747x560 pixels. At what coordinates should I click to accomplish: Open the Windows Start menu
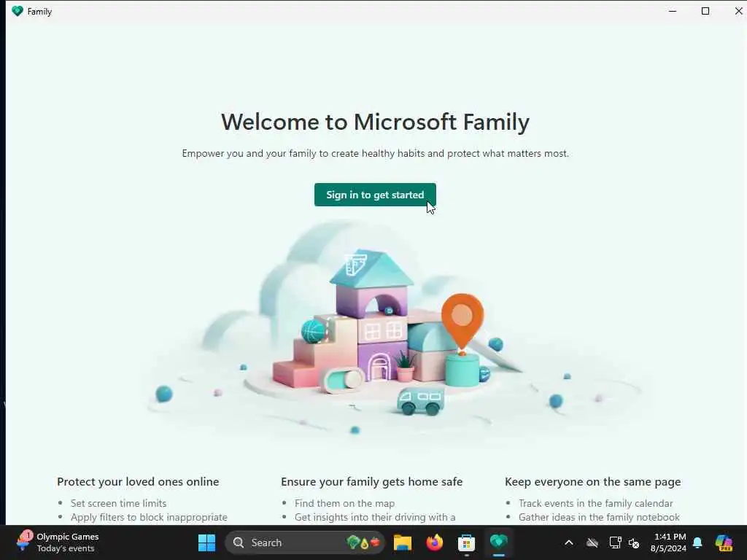pyautogui.click(x=206, y=542)
